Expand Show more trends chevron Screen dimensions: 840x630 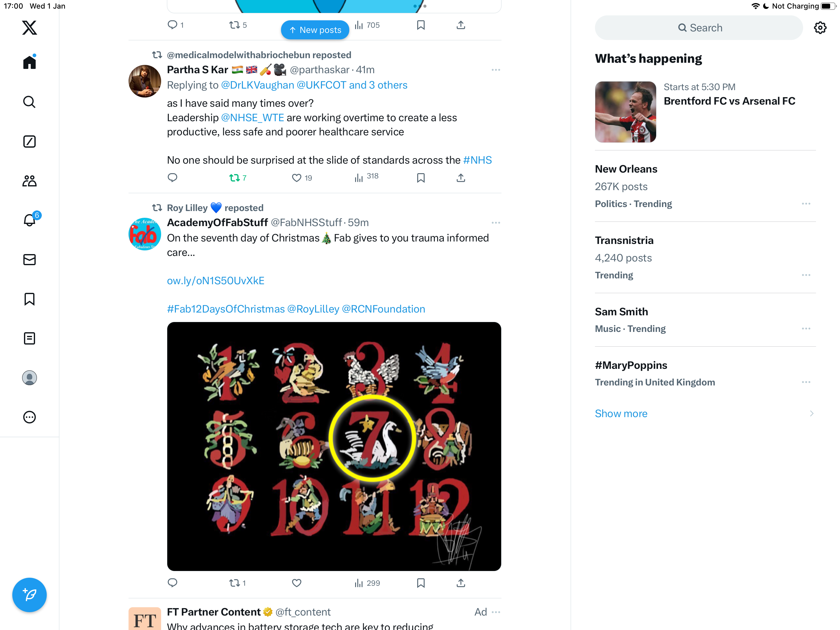[811, 413]
